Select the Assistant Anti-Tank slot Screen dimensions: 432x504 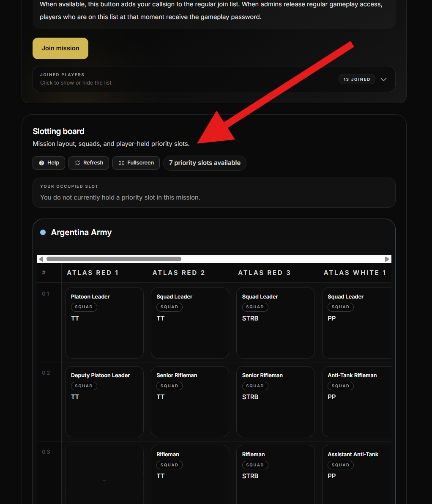(356, 474)
